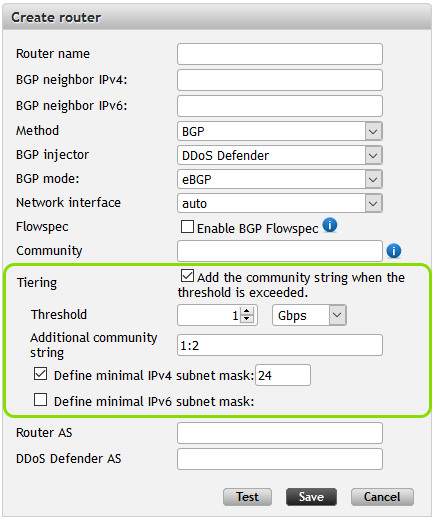Focus the Router name input field
The width and height of the screenshot is (436, 521).
tap(280, 54)
